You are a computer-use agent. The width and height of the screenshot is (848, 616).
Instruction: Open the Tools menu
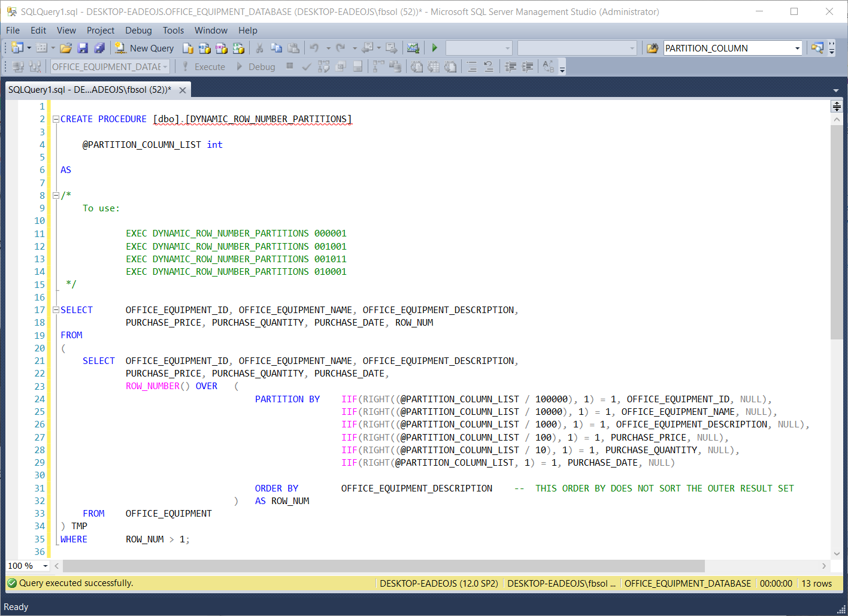(173, 31)
